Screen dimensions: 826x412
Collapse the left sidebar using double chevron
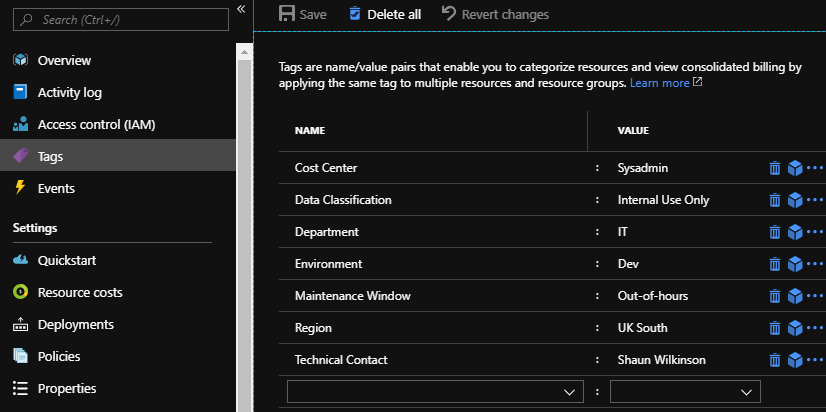(241, 9)
